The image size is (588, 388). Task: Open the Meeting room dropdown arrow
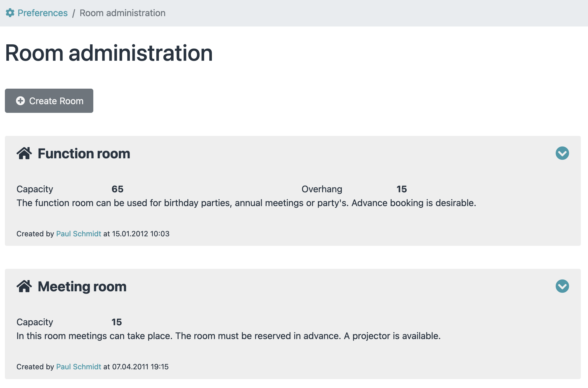(562, 286)
